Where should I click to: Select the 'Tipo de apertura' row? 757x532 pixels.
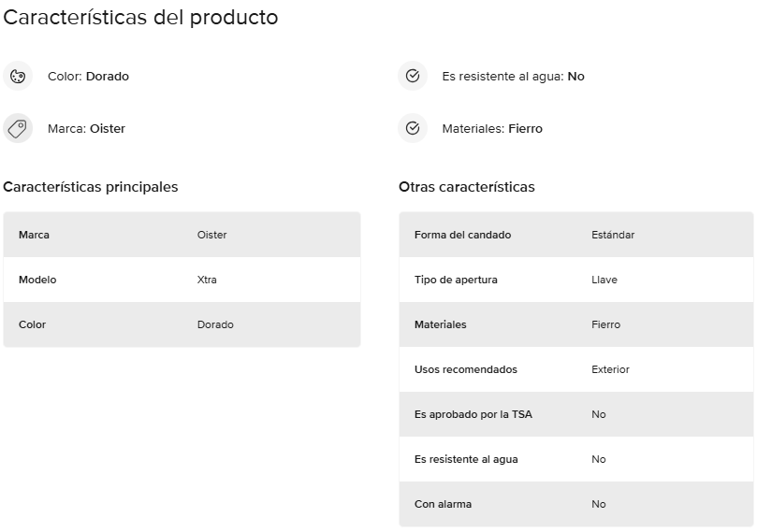point(576,280)
